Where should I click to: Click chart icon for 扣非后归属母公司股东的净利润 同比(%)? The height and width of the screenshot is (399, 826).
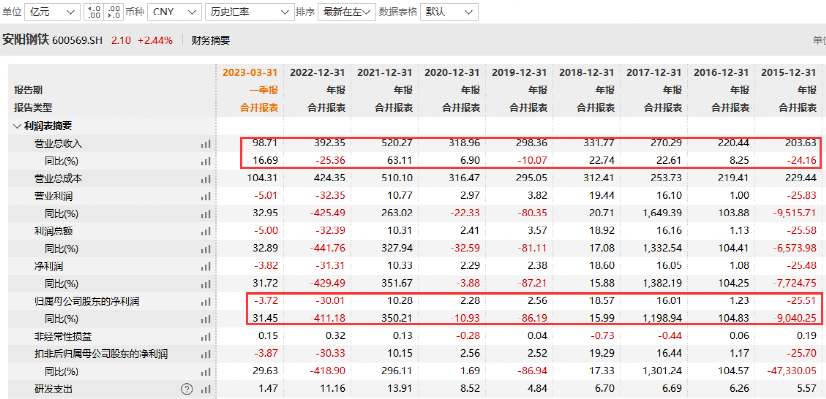(205, 372)
